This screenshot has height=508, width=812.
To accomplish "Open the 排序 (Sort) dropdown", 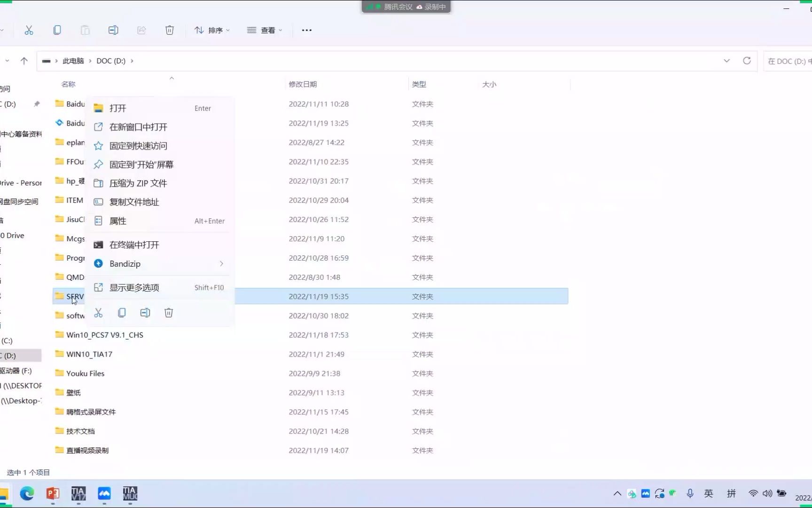I will (212, 30).
